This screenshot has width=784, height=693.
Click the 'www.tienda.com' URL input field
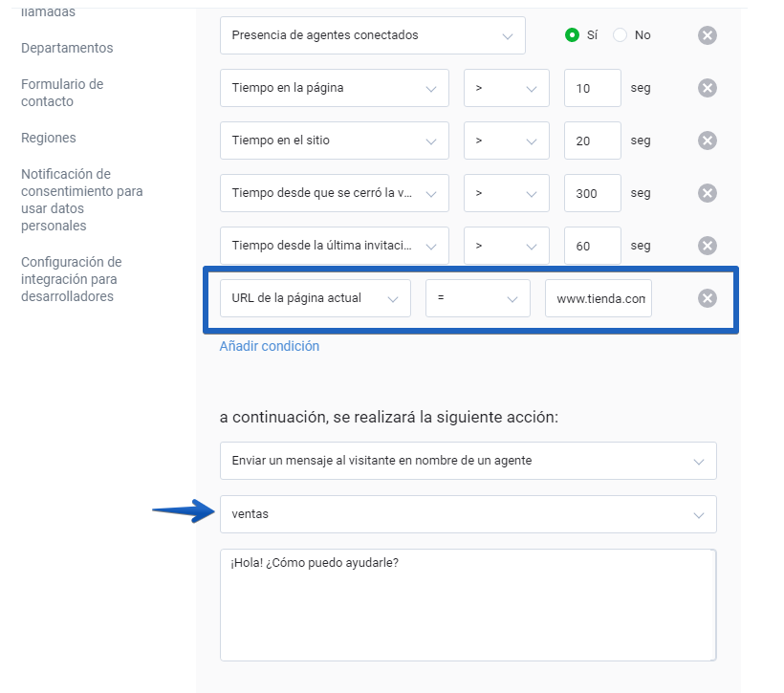pyautogui.click(x=598, y=298)
